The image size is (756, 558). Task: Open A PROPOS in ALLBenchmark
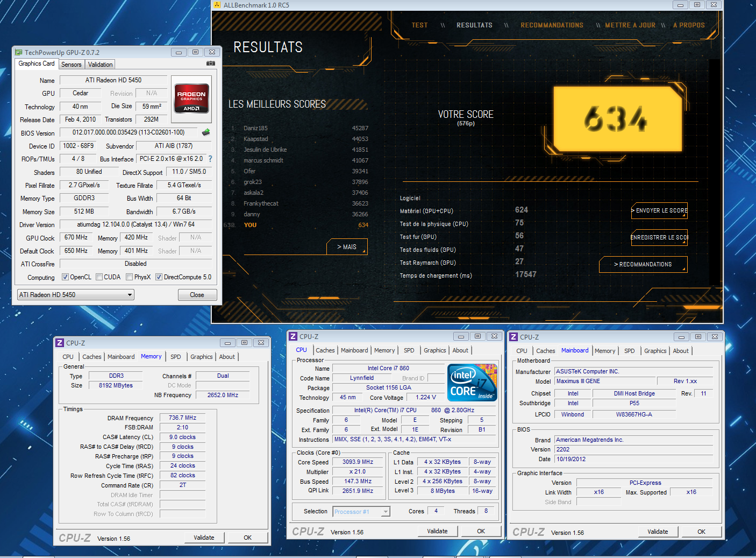689,25
